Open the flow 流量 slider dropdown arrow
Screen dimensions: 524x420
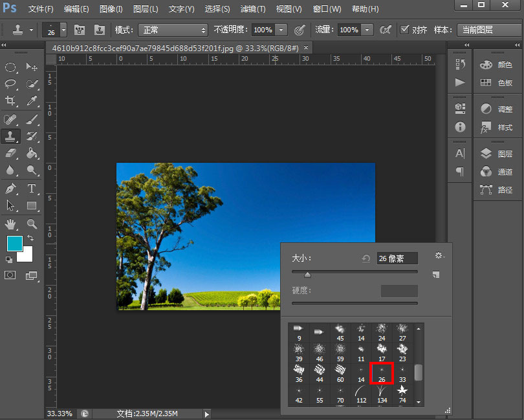click(x=367, y=30)
